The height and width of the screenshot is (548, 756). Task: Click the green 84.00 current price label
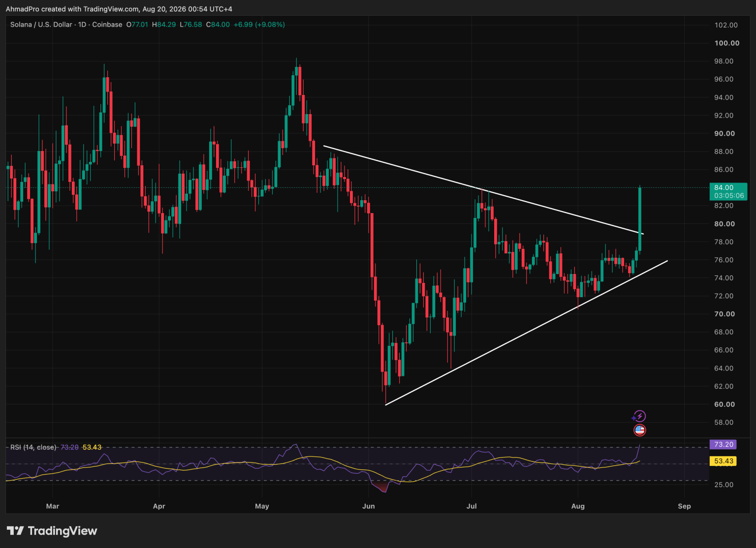coord(728,191)
